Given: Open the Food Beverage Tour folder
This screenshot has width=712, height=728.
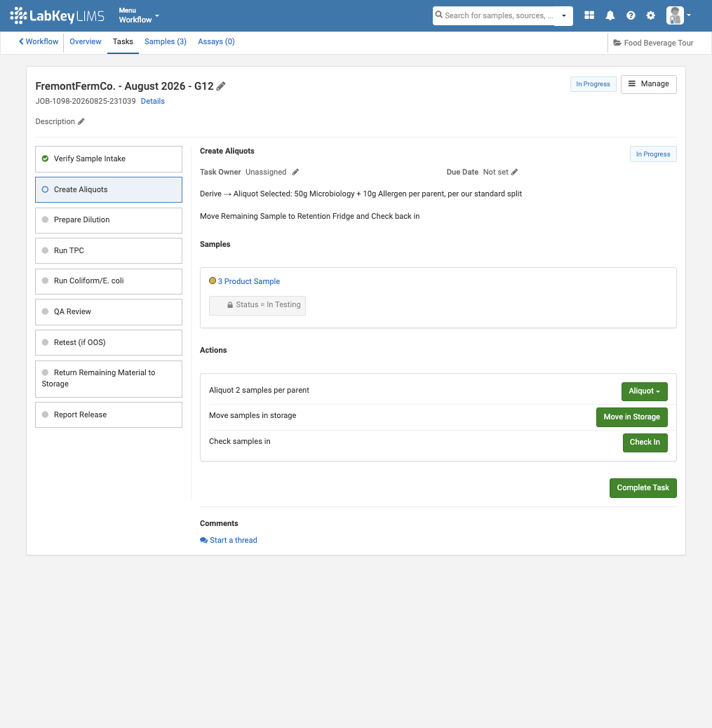Looking at the screenshot, I should (x=654, y=43).
